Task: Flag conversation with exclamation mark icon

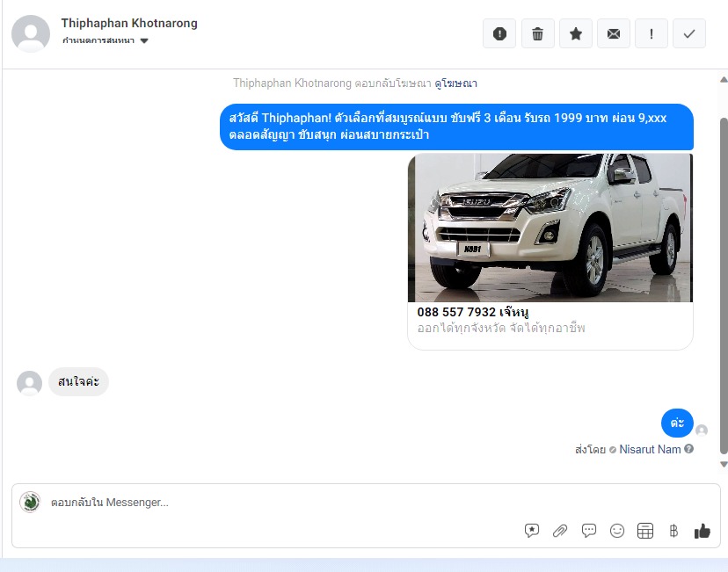Action: (652, 33)
